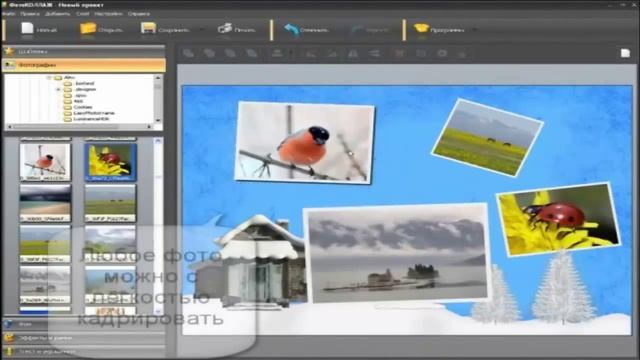The height and width of the screenshot is (360, 640).
Task: Select the tilted green field photo on collage
Action: tap(487, 138)
